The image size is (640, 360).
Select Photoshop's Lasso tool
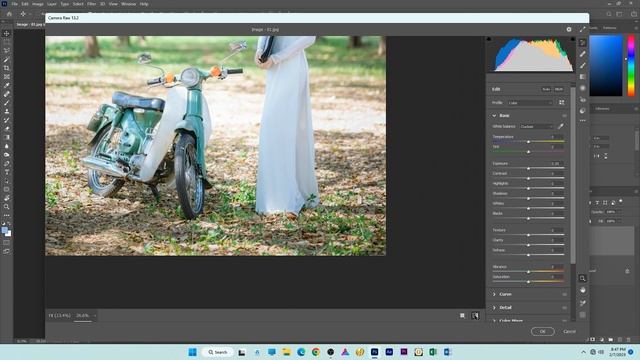(7, 51)
